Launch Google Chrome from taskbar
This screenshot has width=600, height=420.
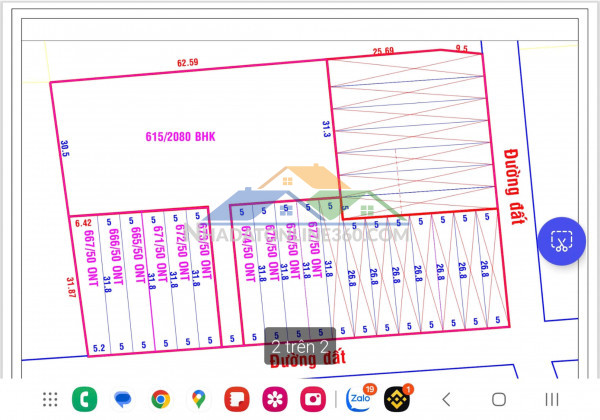(161, 399)
